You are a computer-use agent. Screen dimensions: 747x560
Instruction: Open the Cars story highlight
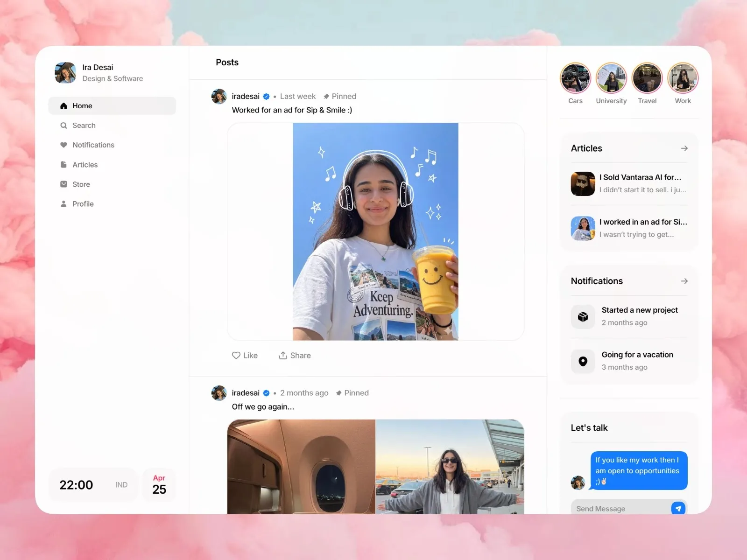pyautogui.click(x=575, y=78)
